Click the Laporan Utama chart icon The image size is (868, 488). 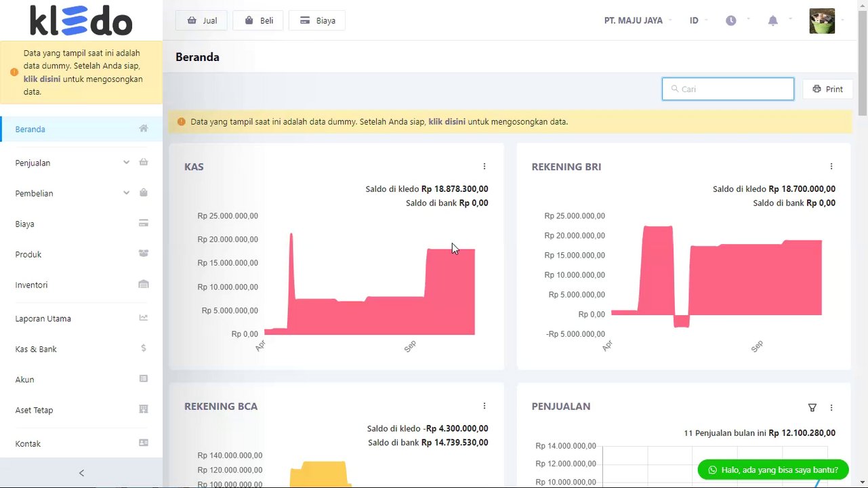coord(144,318)
